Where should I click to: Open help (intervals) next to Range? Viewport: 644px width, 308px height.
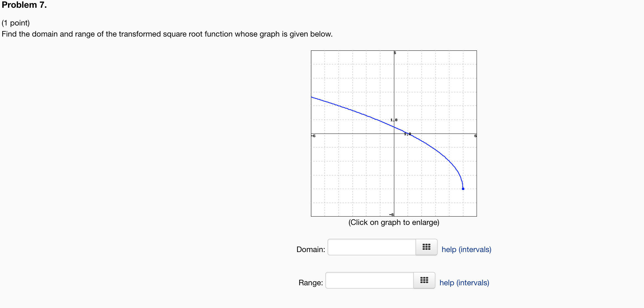[x=464, y=283]
